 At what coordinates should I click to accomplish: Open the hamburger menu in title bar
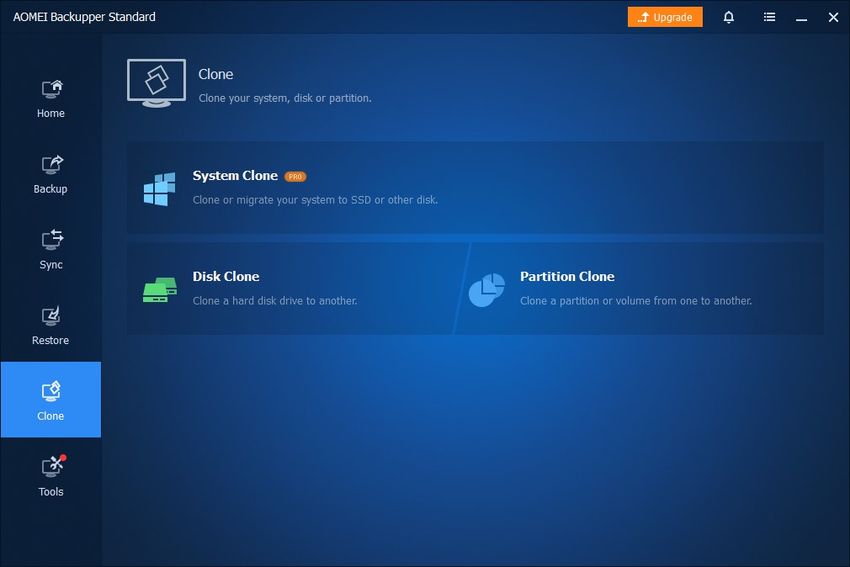click(769, 17)
